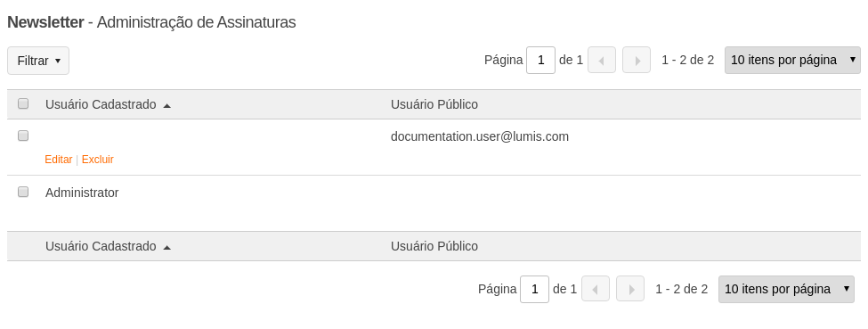Sort by top Usuário Público column header
868x329 pixels.
coord(434,104)
